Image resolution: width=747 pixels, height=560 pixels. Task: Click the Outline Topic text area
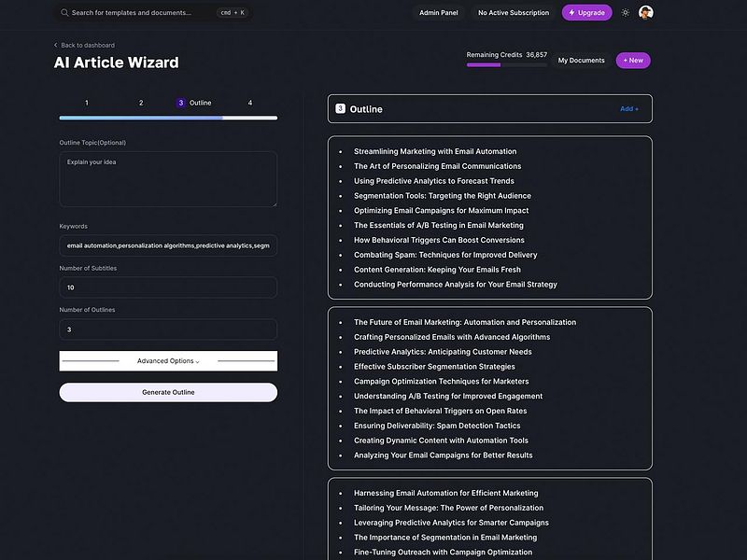[x=167, y=178]
